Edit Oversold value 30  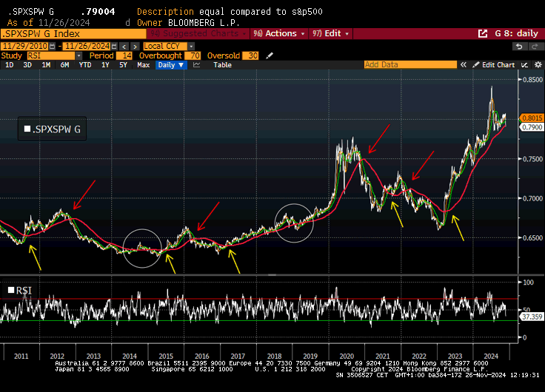click(x=250, y=55)
